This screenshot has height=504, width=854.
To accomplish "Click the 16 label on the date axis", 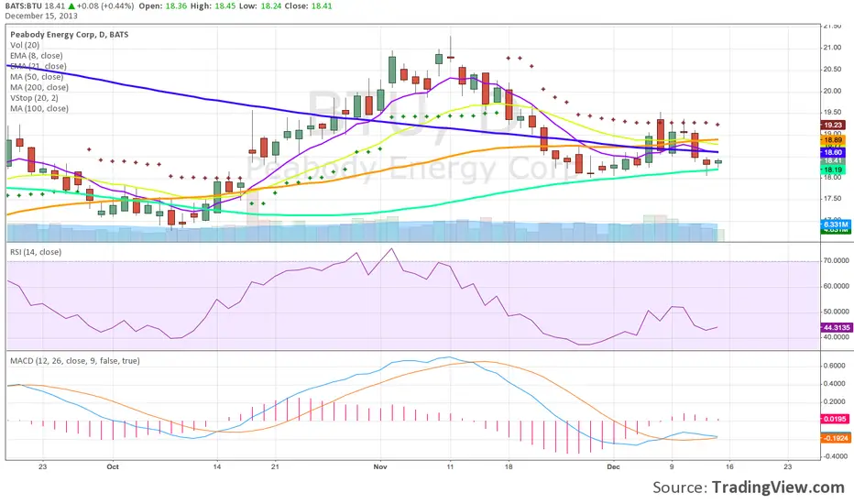I will point(729,467).
